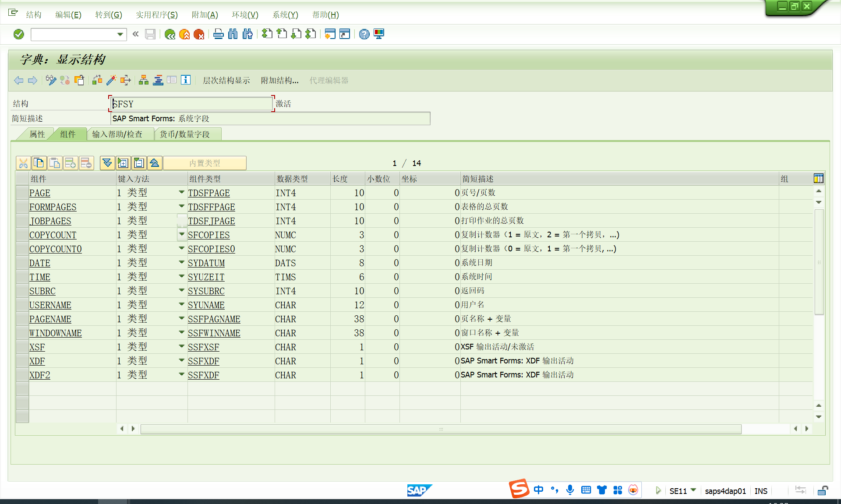Click the Generate Shortcut icon
The height and width of the screenshot is (504, 841).
click(x=345, y=34)
